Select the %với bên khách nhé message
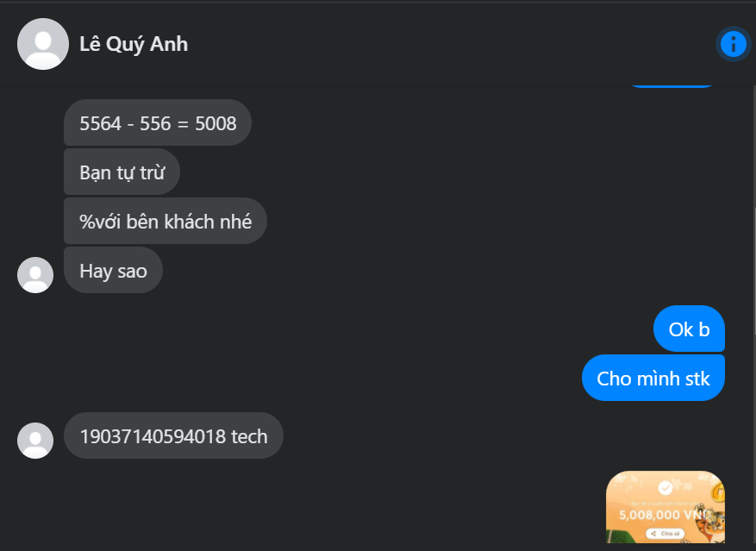Viewport: 756px width, 551px height. click(166, 221)
